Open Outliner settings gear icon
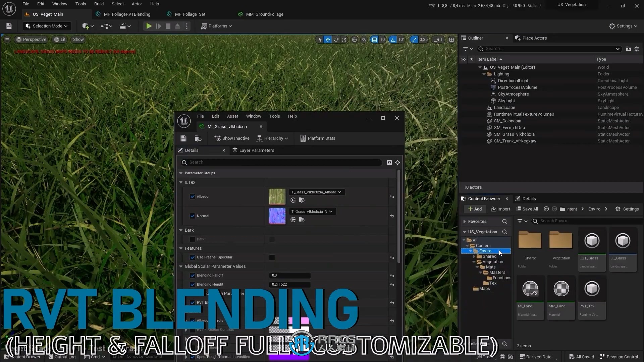 [x=637, y=49]
